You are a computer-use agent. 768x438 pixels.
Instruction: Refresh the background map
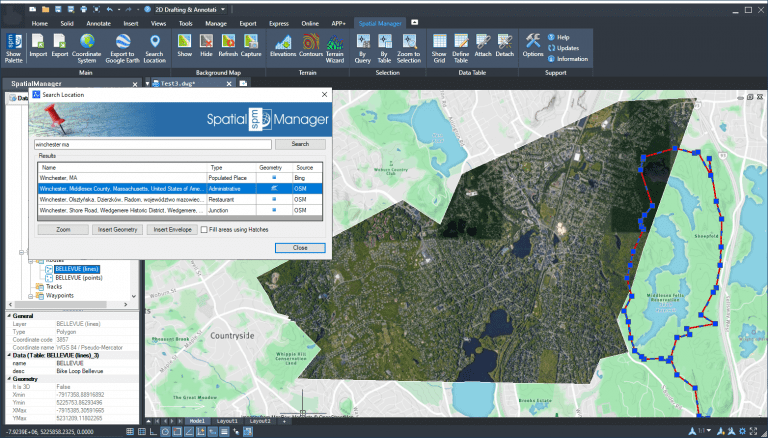click(228, 46)
